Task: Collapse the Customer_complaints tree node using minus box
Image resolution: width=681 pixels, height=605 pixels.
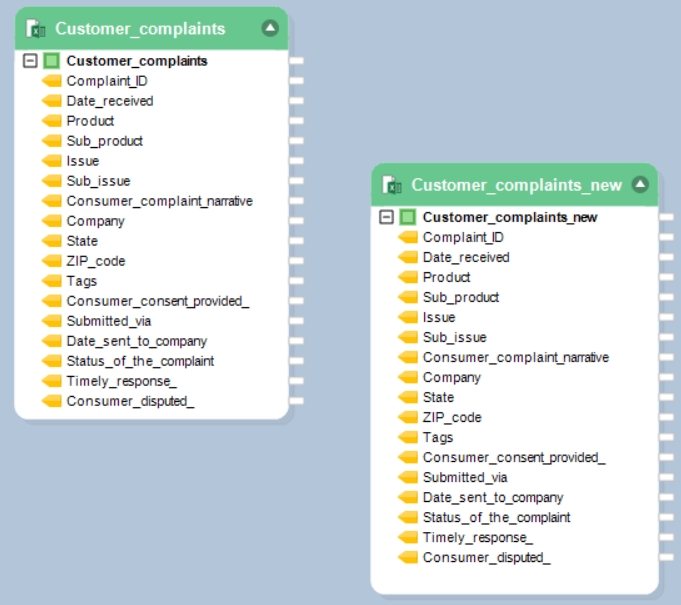Action: click(x=30, y=61)
